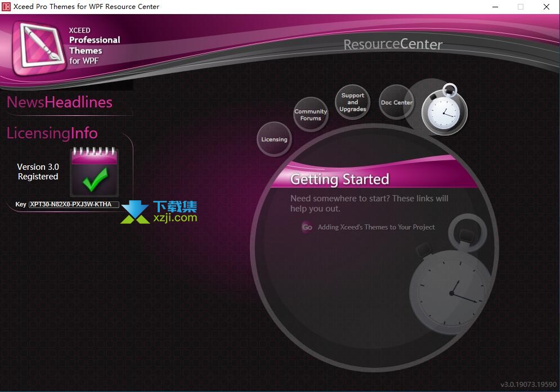The width and height of the screenshot is (560, 392).
Task: Select the stopwatch Getting Started icon
Action: coord(444,110)
